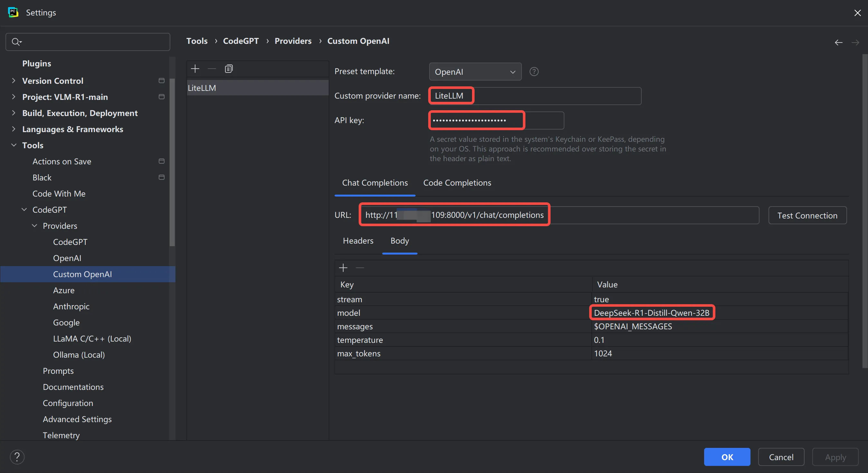868x473 pixels.
Task: Open the Body tab
Action: tap(400, 241)
